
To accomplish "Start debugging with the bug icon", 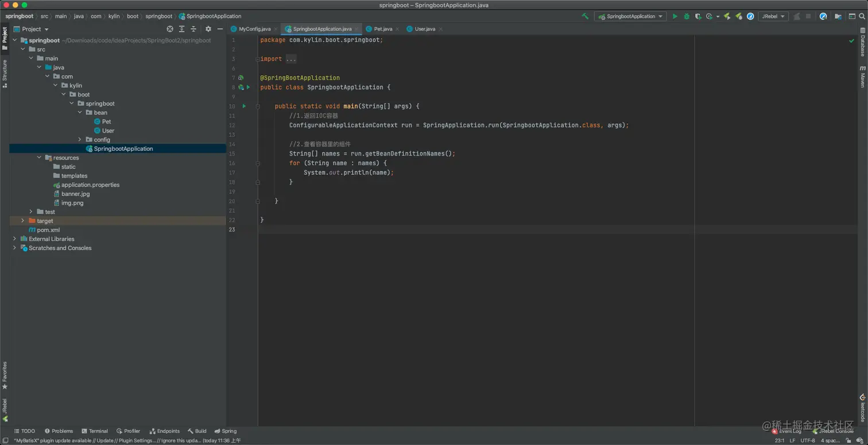I will click(x=686, y=17).
